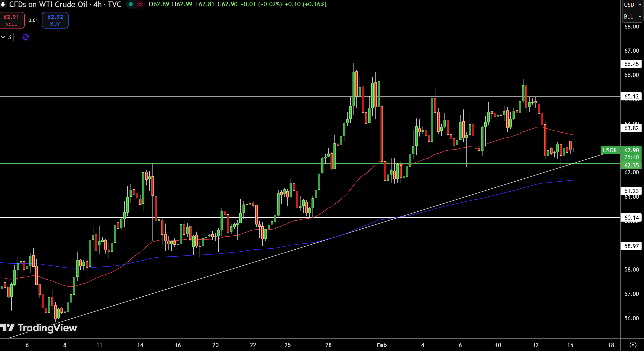Click the blue 62.92 BUY button
Screen dimensions: 644x351
click(55, 20)
